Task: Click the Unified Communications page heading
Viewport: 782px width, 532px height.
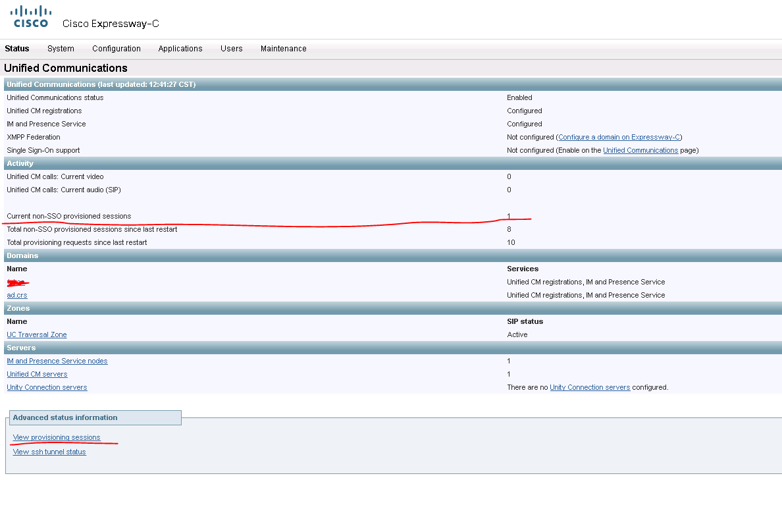Action: [65, 68]
